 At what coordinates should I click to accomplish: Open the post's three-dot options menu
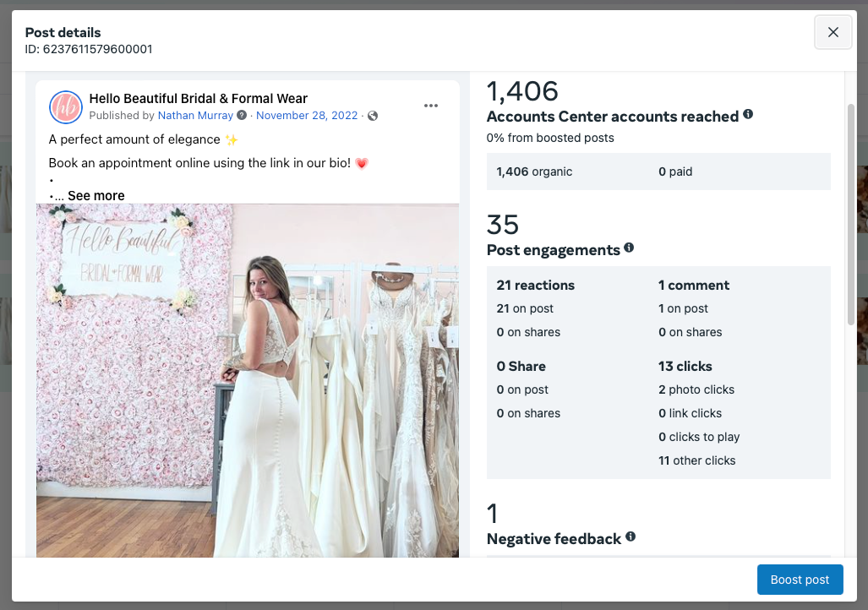pos(431,106)
